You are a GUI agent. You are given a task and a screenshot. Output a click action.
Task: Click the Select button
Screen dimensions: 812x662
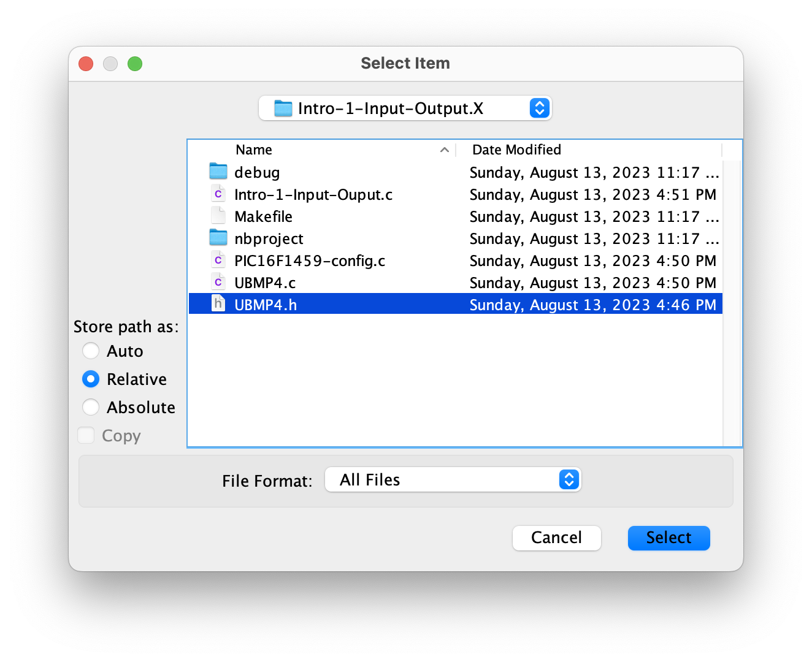click(x=668, y=538)
